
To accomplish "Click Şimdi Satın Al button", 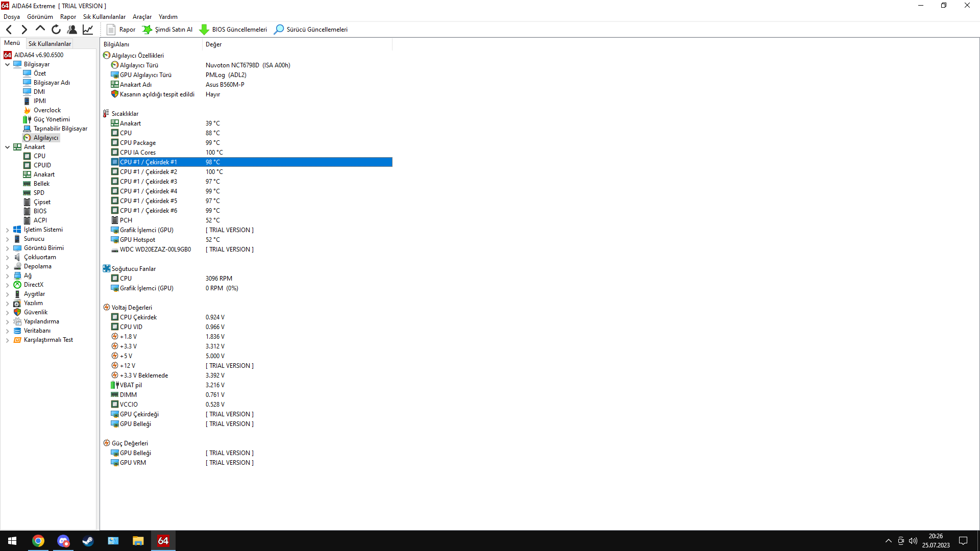I will point(167,30).
